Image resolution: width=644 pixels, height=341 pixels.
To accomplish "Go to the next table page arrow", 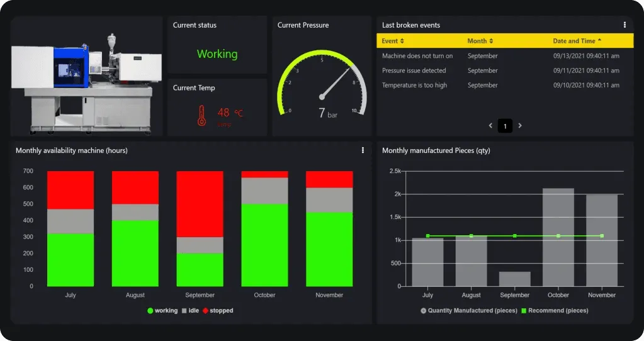I will (520, 126).
